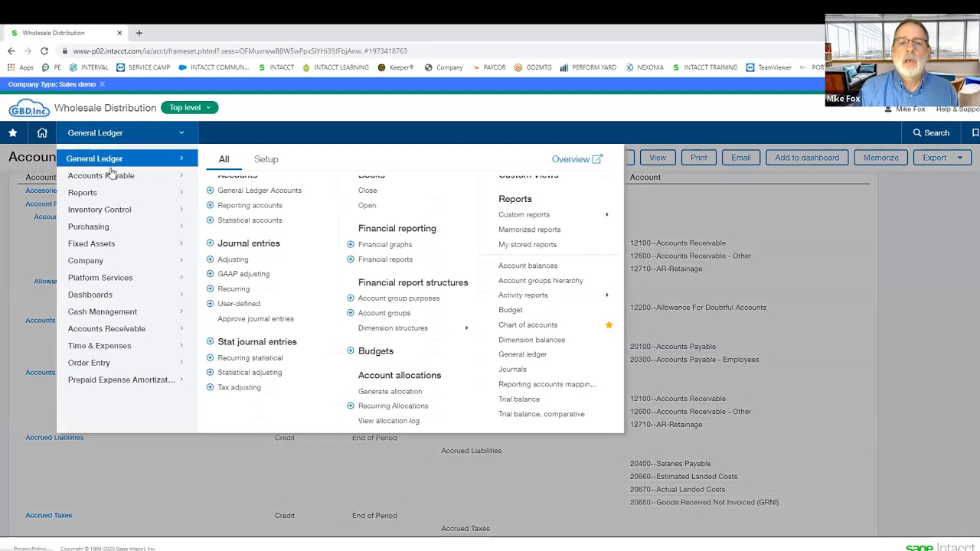Open the Export dropdown button
Image resolution: width=980 pixels, height=551 pixels.
coord(942,158)
